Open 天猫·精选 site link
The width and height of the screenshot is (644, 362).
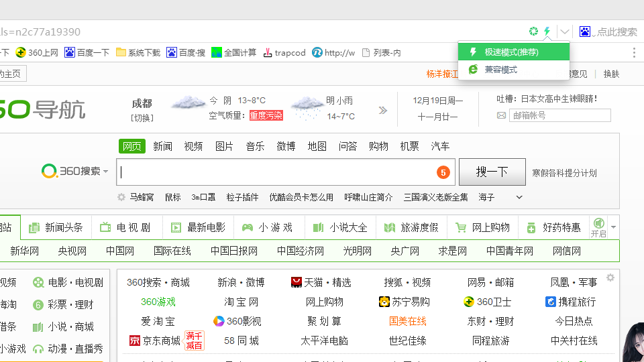point(321,282)
